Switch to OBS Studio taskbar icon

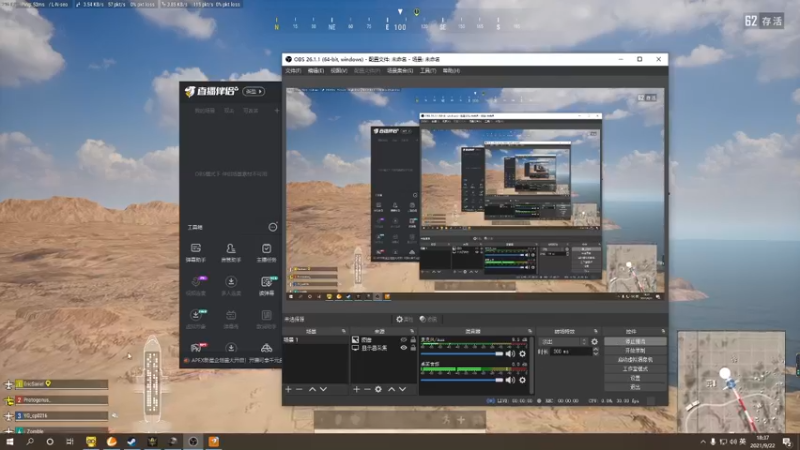point(193,441)
